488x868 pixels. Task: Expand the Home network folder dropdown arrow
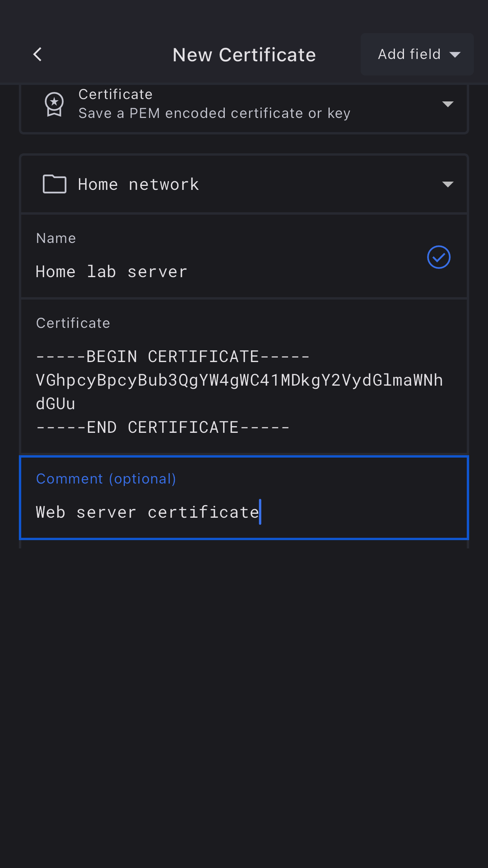(x=448, y=184)
